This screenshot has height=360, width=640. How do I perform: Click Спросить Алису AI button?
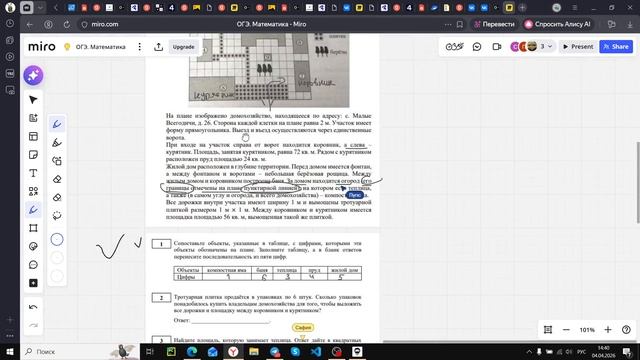coord(558,24)
